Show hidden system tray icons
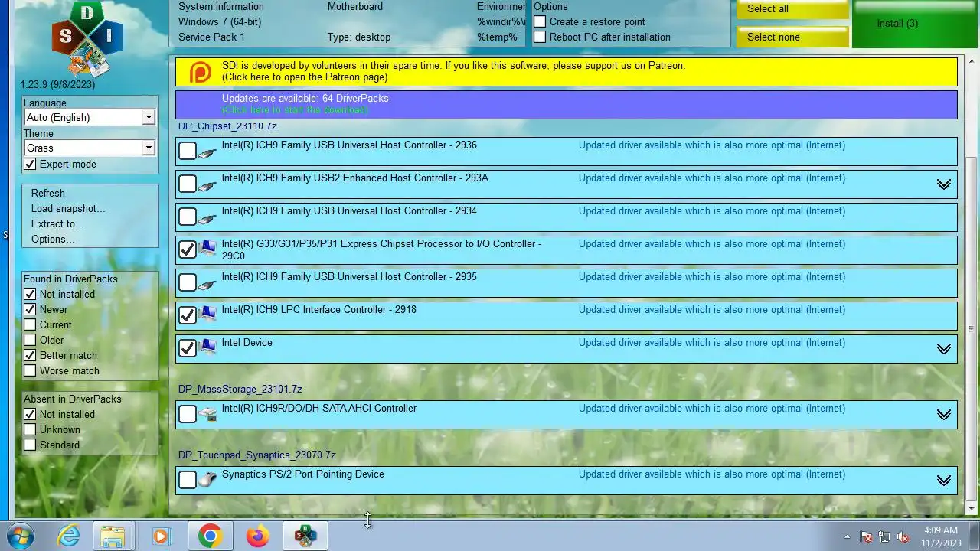This screenshot has width=980, height=551. tap(847, 536)
